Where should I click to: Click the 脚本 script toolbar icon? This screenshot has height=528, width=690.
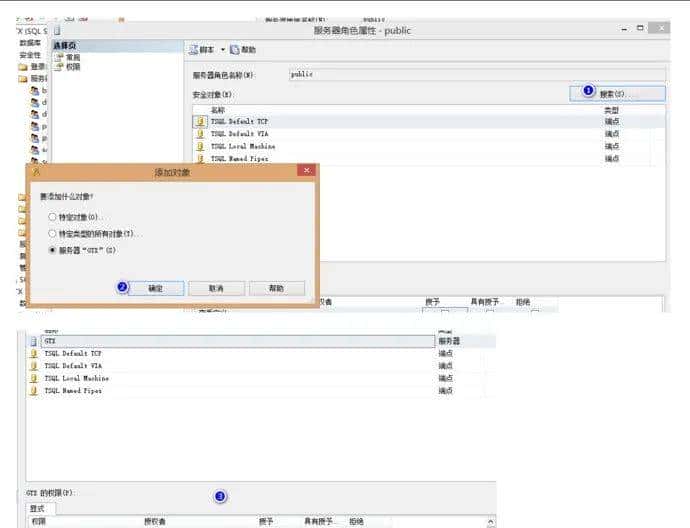click(194, 50)
